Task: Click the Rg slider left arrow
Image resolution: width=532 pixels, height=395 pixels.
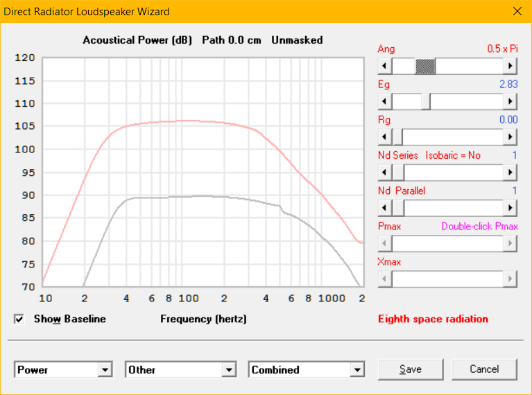Action: click(385, 137)
